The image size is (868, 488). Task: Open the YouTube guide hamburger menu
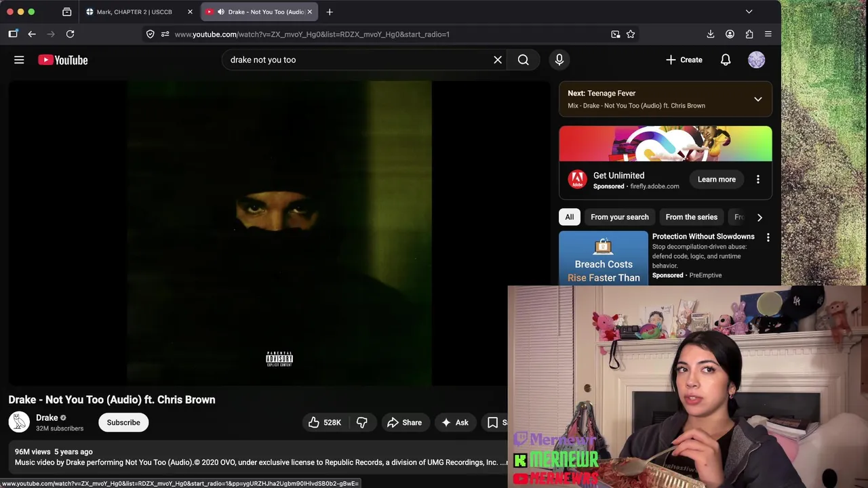click(19, 60)
